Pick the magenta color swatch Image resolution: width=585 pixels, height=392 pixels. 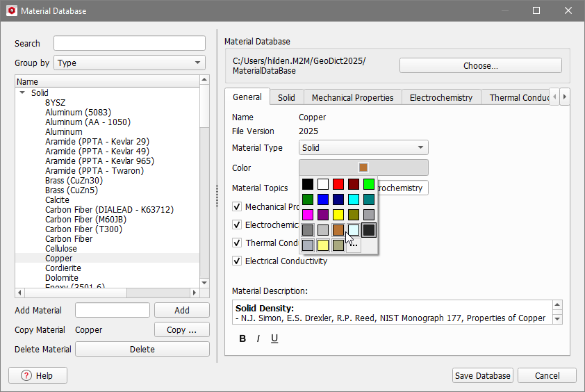pyautogui.click(x=308, y=215)
